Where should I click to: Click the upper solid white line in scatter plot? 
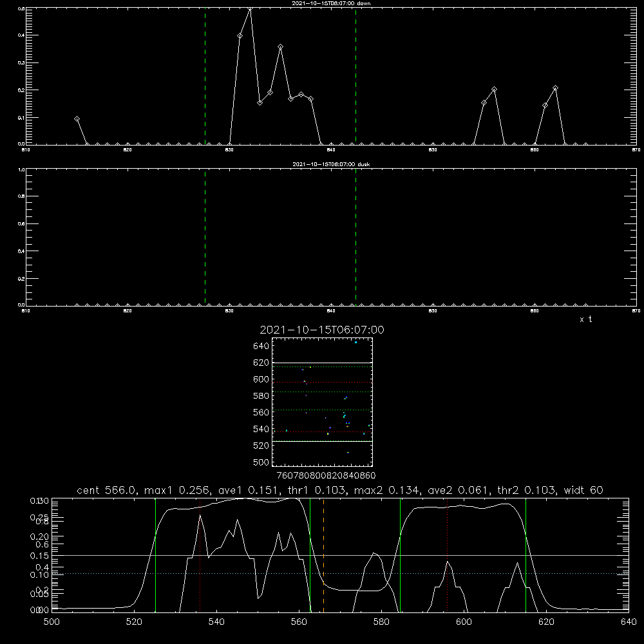(x=322, y=363)
